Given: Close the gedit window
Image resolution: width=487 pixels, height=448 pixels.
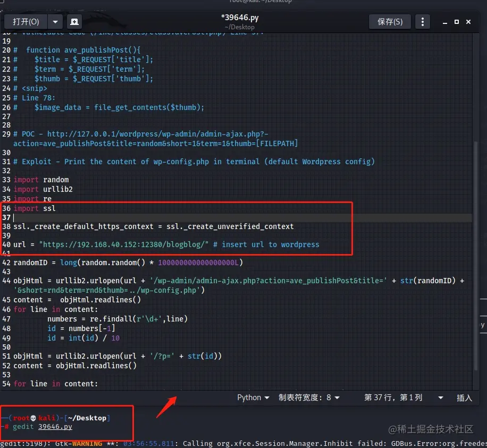Looking at the screenshot, I should [468, 22].
